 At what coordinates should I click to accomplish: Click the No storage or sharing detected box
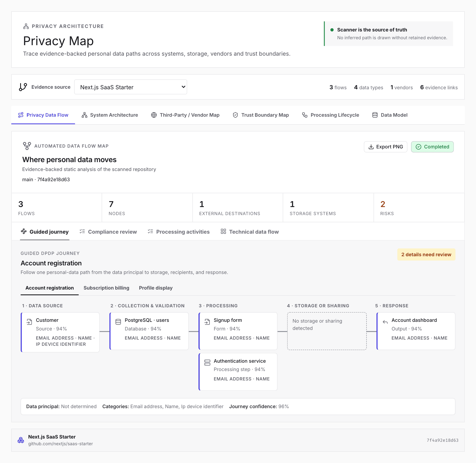coord(327,331)
